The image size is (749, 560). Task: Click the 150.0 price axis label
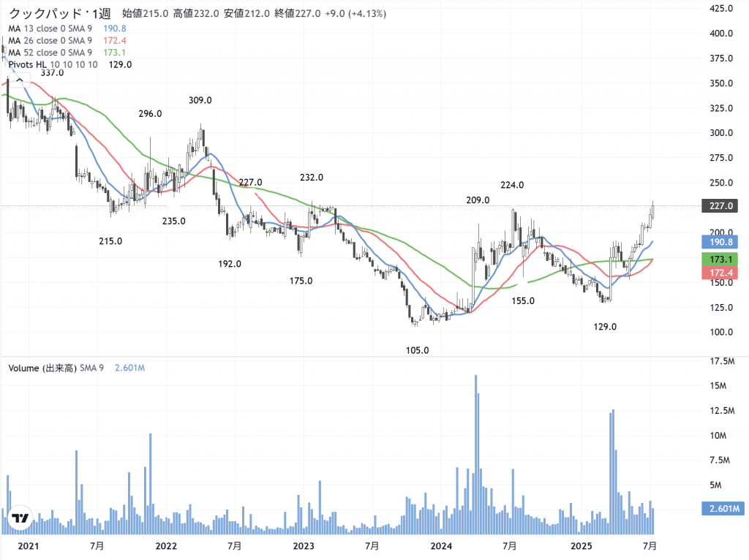point(720,283)
